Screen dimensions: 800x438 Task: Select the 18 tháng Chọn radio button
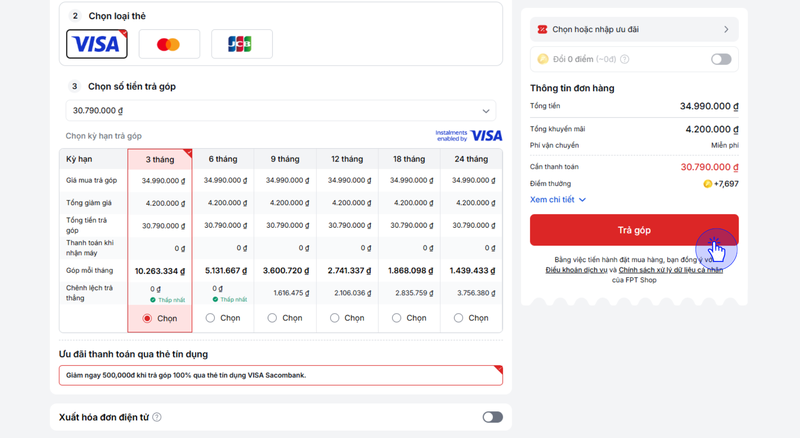point(396,318)
